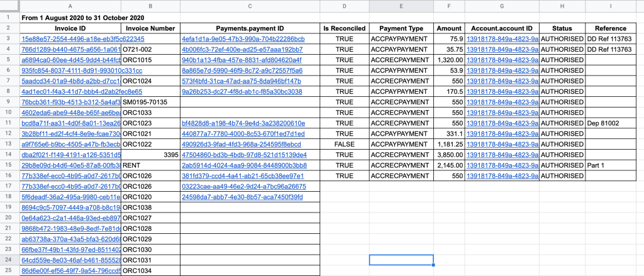
Task: Click invoice number cell "ORC1038"
Action: [151, 208]
